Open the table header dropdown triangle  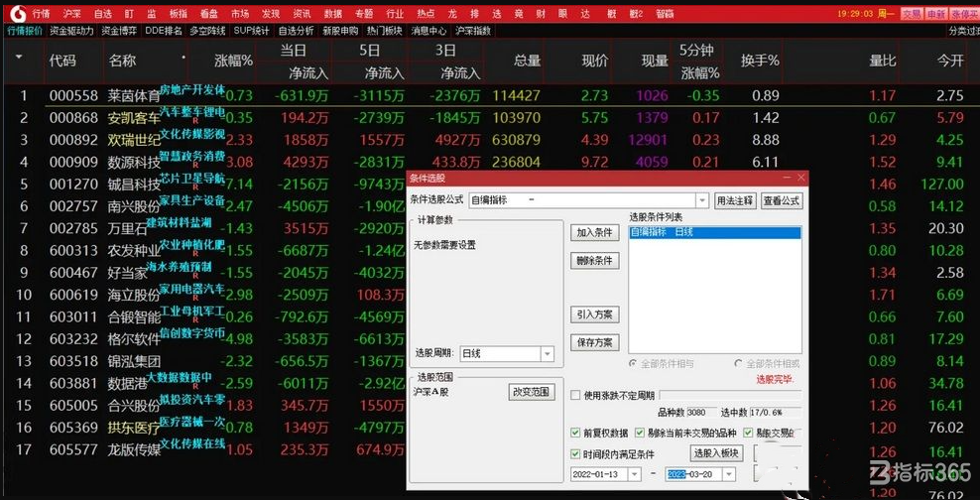tap(19, 57)
